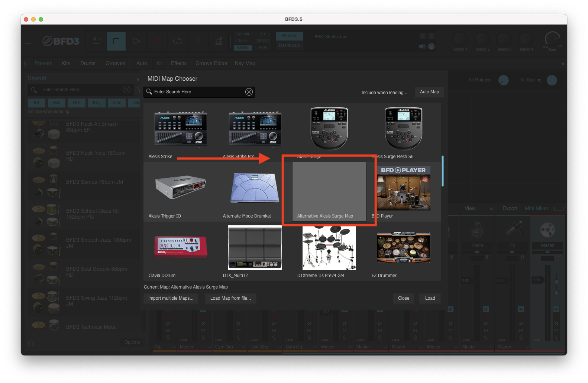Screen dimensions: 588x383
Task: Toggle the Mini Mixer switch
Action: pos(559,209)
